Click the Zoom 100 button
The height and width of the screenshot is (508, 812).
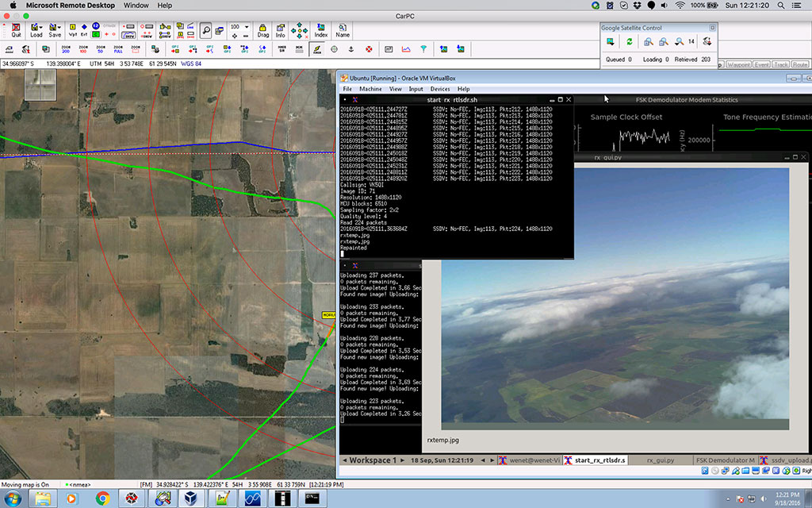point(83,49)
